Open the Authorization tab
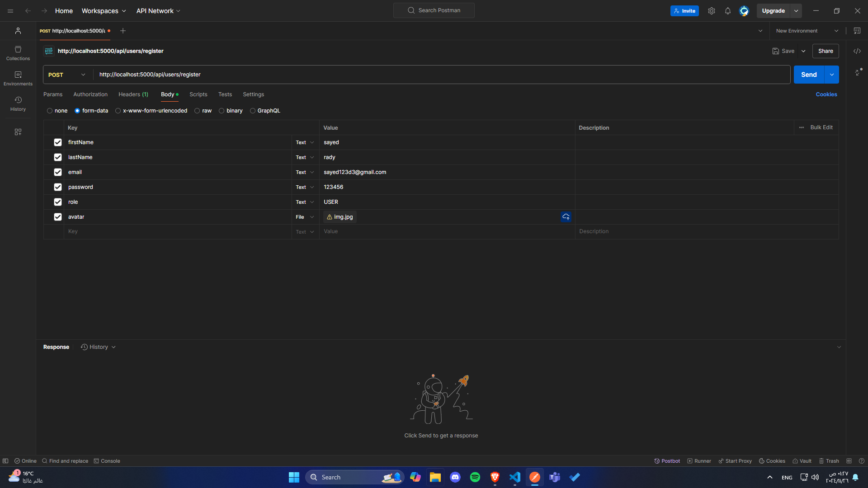868x488 pixels. pyautogui.click(x=90, y=94)
